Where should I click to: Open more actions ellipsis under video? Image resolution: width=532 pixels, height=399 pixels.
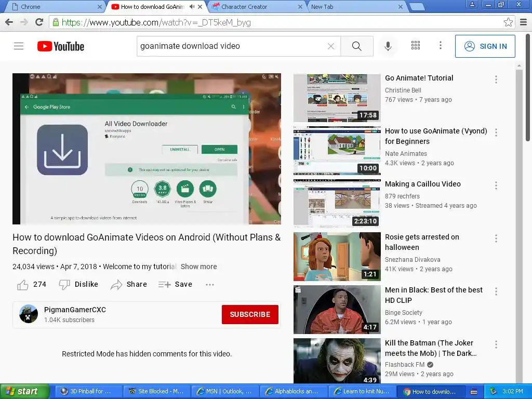pos(210,284)
